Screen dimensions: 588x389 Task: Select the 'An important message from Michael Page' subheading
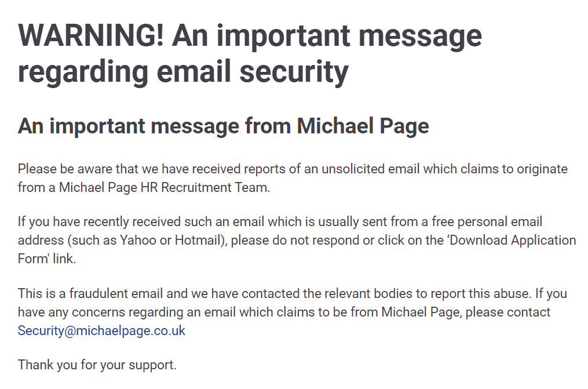click(x=223, y=126)
